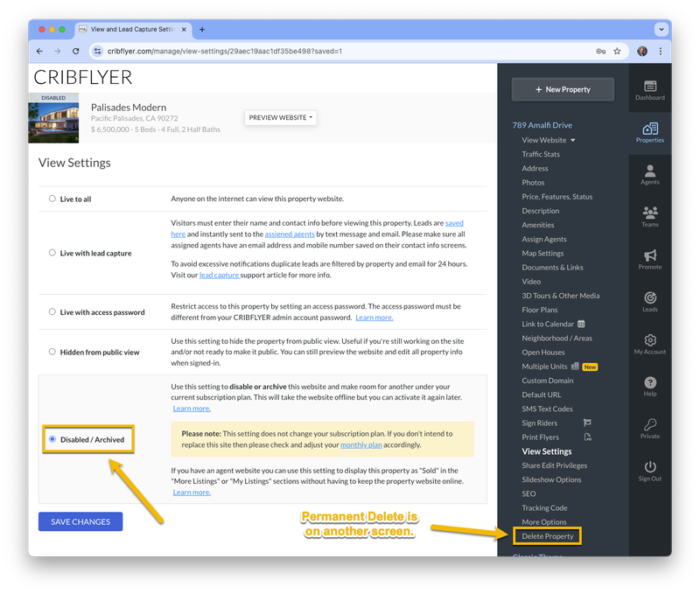The width and height of the screenshot is (700, 594).
Task: Click the building icon beside Multiple Units
Action: 575,366
